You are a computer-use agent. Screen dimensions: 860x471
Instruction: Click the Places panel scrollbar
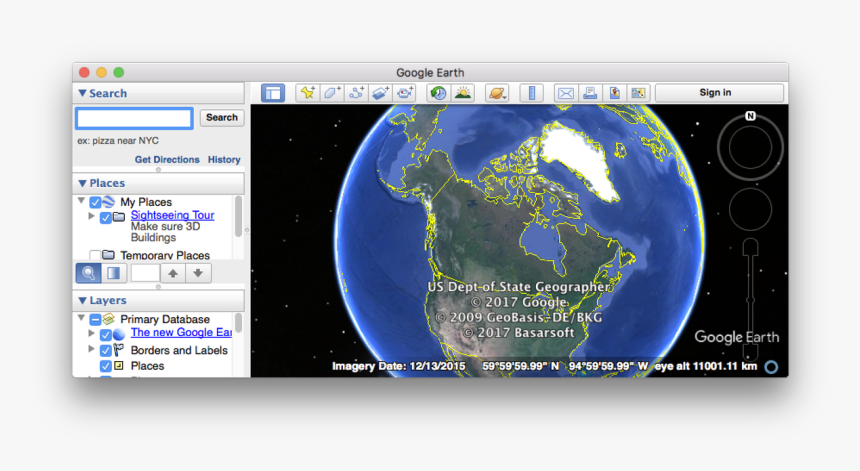click(x=239, y=217)
